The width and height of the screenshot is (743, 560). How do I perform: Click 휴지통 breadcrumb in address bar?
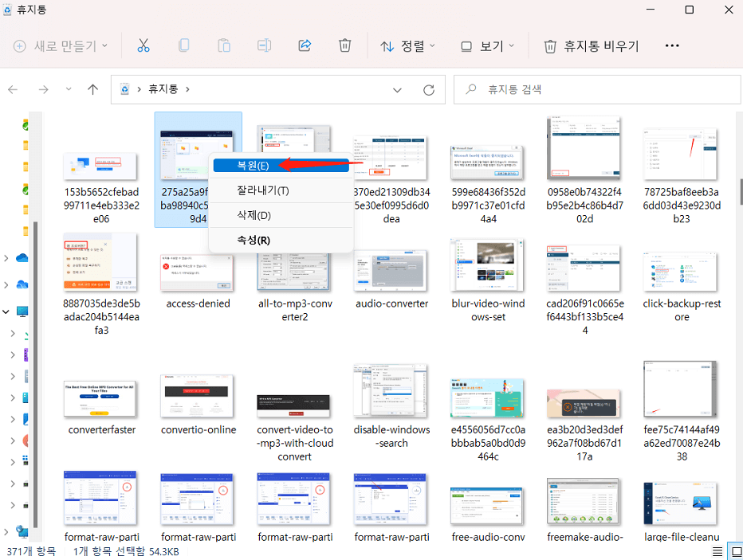pyautogui.click(x=163, y=89)
